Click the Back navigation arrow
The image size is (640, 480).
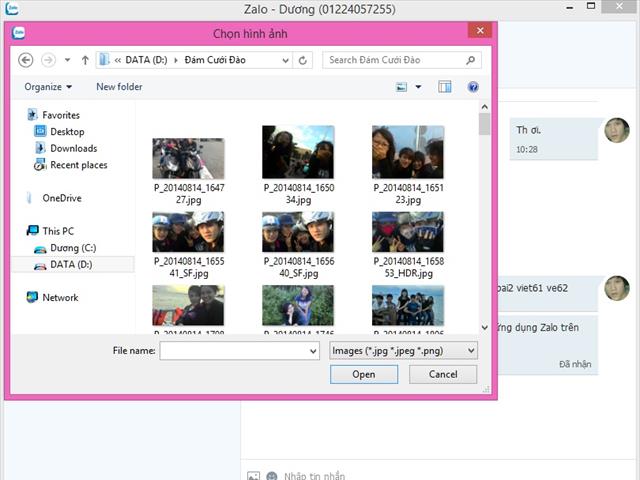click(25, 60)
